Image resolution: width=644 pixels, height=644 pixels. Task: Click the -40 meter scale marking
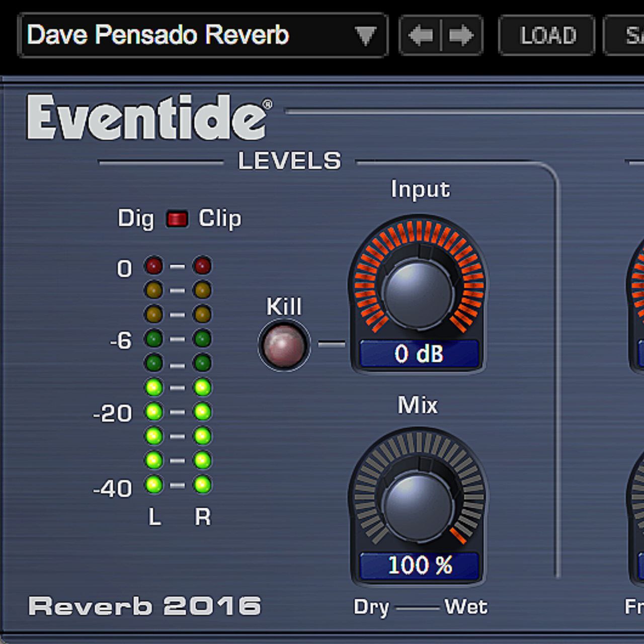(x=113, y=489)
